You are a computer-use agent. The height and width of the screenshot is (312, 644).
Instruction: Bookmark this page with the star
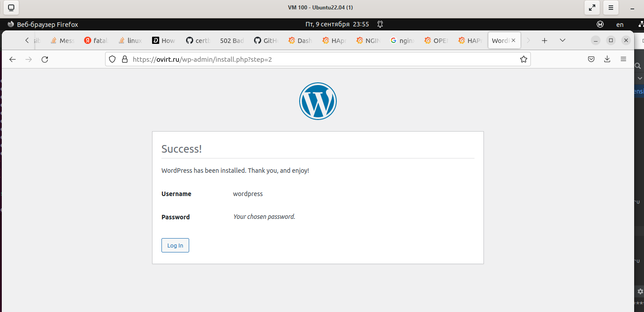click(524, 59)
